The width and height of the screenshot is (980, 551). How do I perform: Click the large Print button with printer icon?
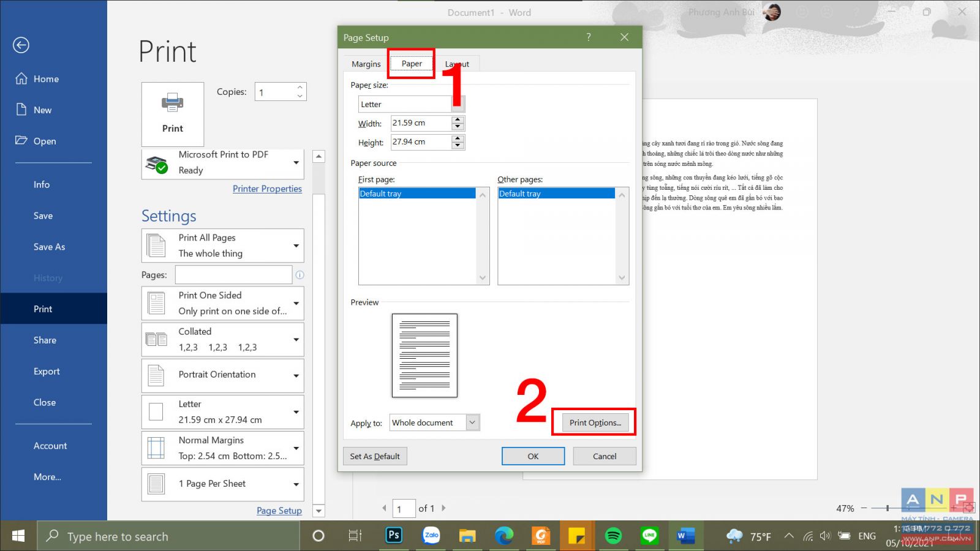173,114
